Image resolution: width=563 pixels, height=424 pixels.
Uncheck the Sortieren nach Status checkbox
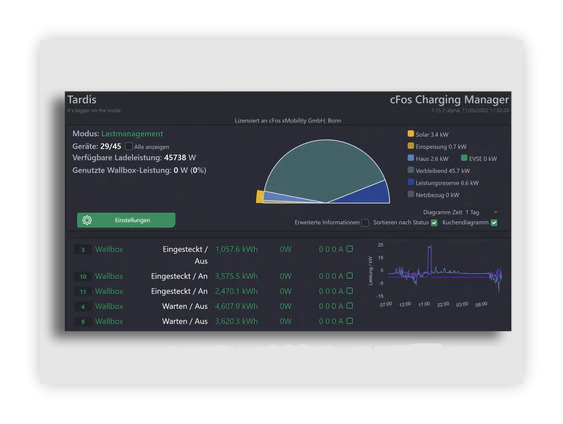[434, 223]
